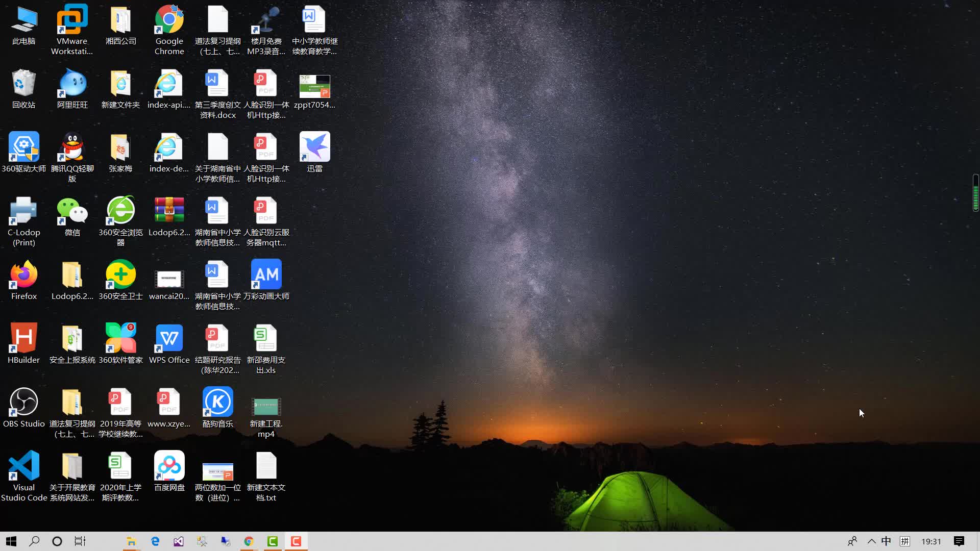Screen dimensions: 980x551
Task: Open the Windows Start menu
Action: (11, 541)
